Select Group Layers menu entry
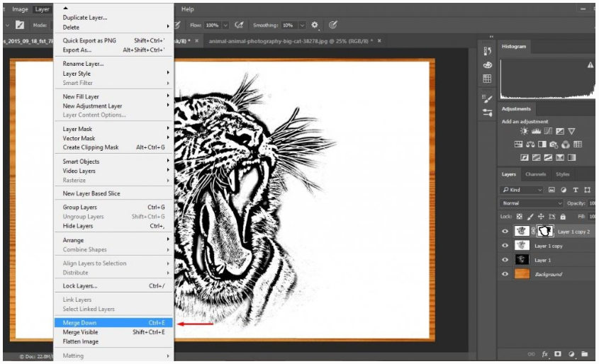Image resolution: width=599 pixels, height=364 pixels. 114,207
